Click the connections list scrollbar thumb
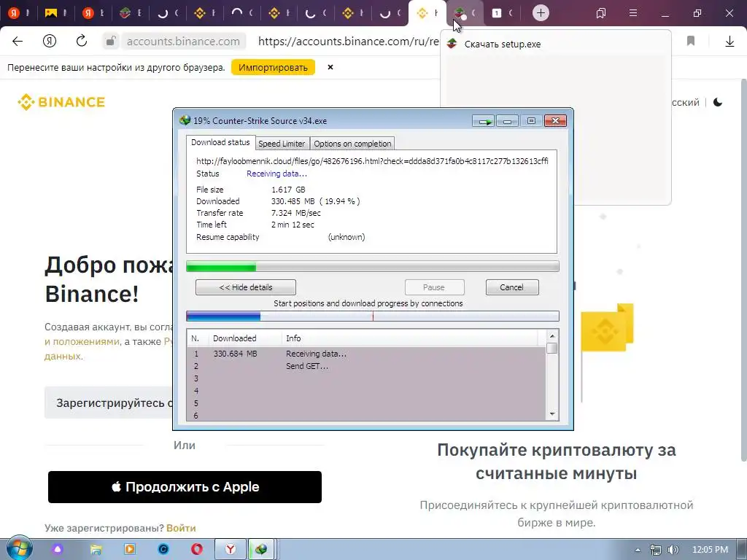Image resolution: width=747 pixels, height=560 pixels. tap(552, 348)
